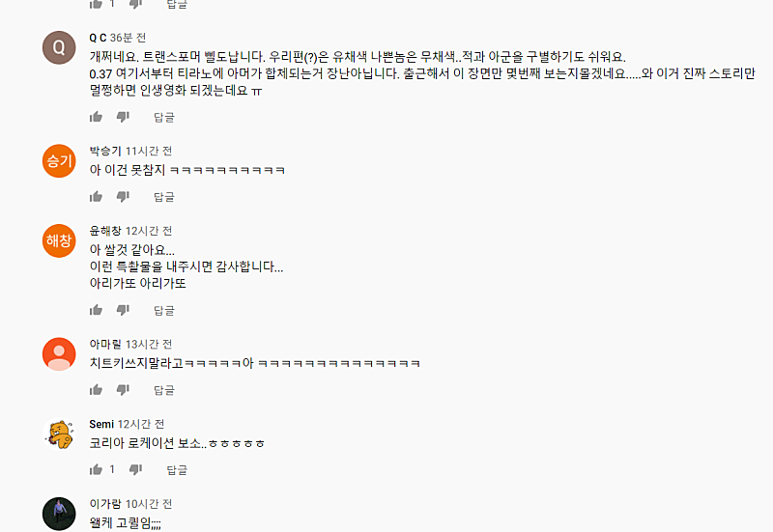Open Semi's bear avatar profile
The image size is (773, 532).
pyautogui.click(x=59, y=434)
